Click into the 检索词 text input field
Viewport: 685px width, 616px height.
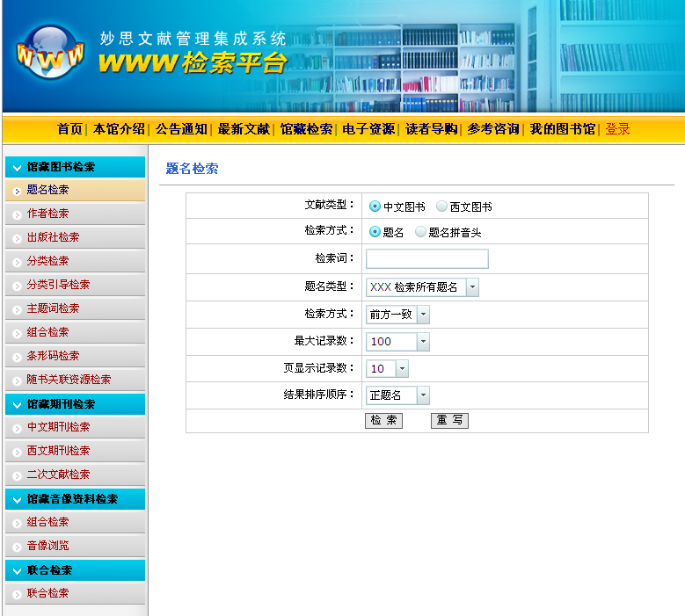pos(426,259)
